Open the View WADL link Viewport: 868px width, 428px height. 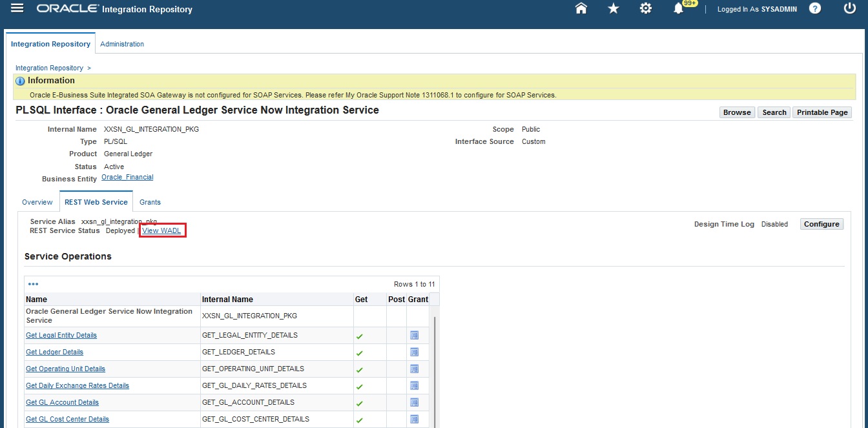161,230
